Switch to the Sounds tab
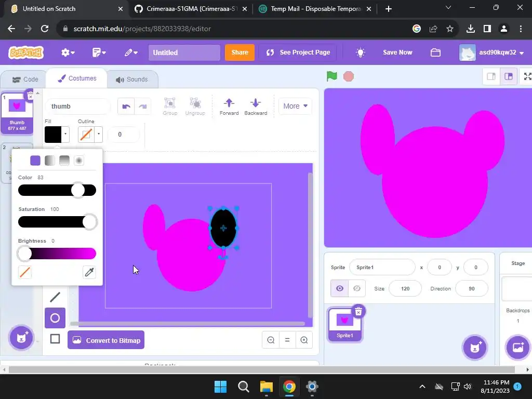Image resolution: width=532 pixels, height=399 pixels. [132, 79]
